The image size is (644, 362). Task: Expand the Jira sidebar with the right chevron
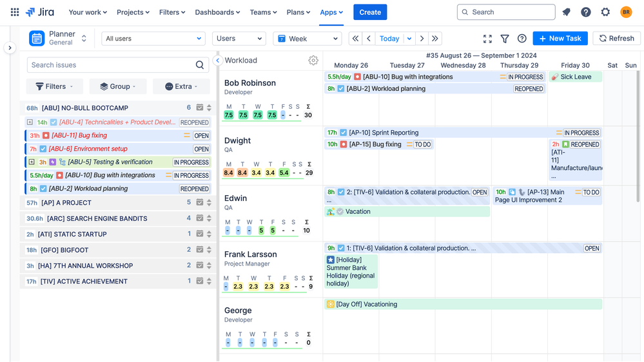[10, 48]
